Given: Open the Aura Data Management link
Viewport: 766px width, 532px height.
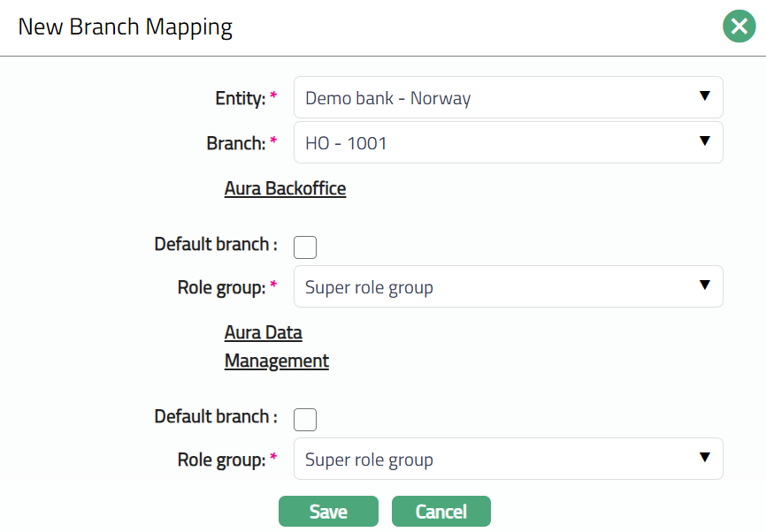Looking at the screenshot, I should 276,347.
